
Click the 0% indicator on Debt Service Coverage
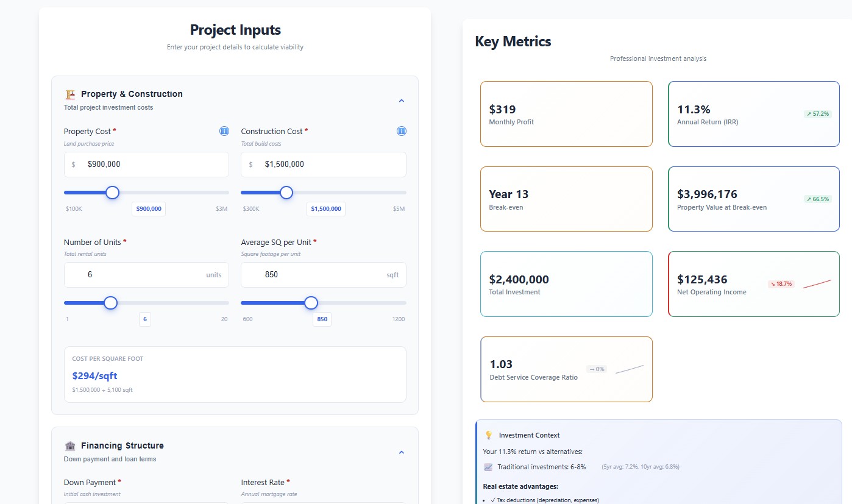point(597,369)
